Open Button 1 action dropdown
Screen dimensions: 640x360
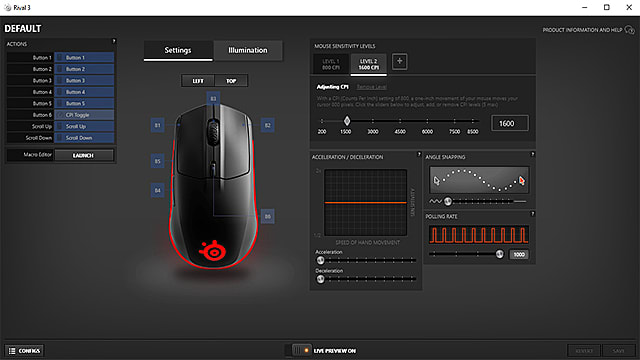(84, 58)
